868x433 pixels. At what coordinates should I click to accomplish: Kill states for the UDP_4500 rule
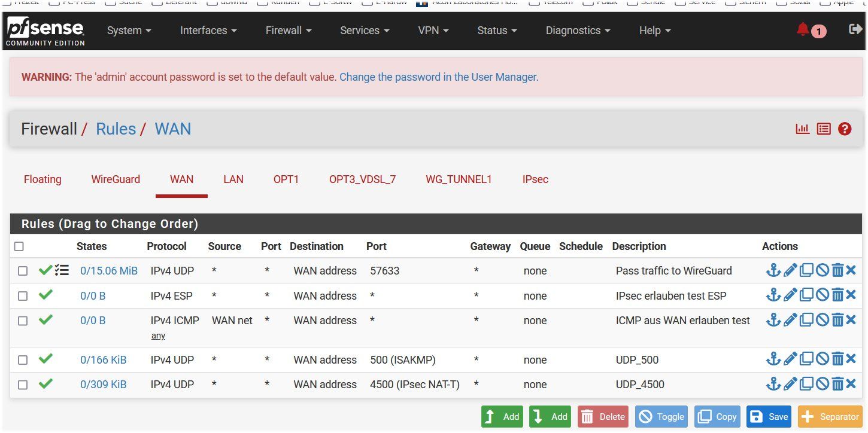[x=851, y=383]
